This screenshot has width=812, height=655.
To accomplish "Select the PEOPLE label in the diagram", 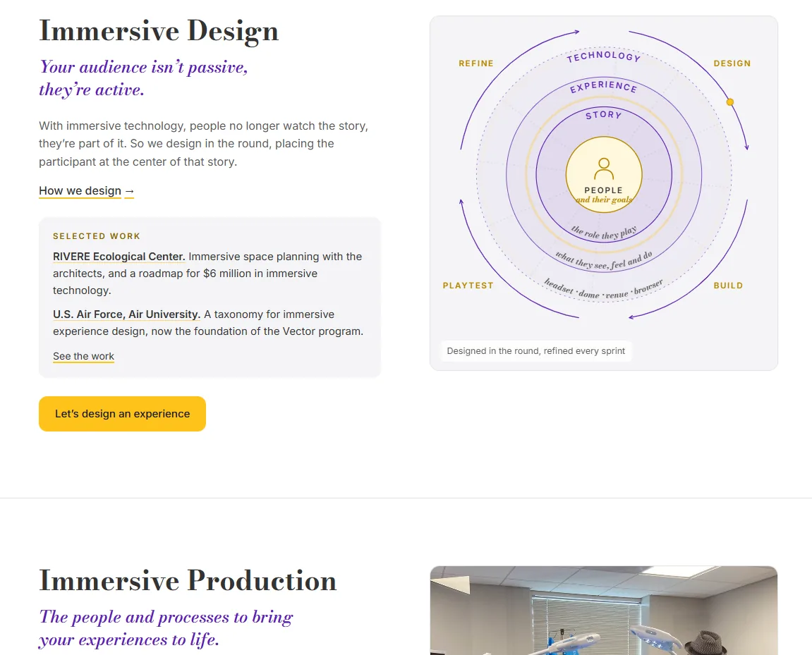I will pyautogui.click(x=604, y=190).
